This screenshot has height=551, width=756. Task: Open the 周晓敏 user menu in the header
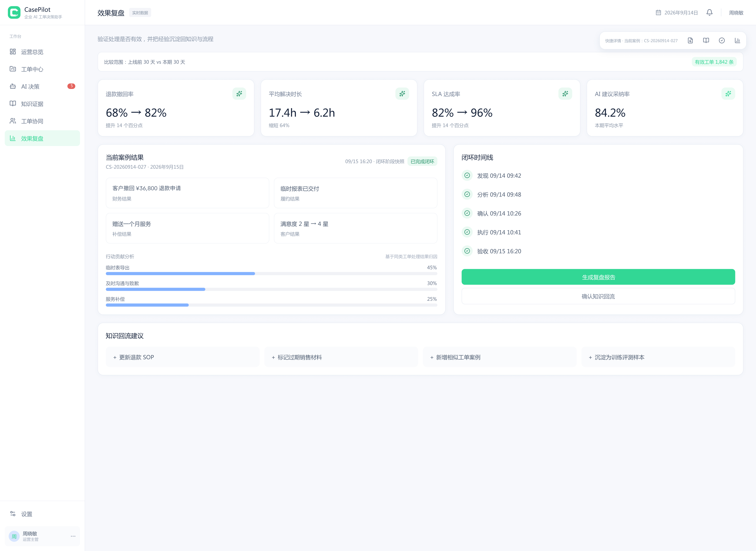tap(736, 13)
